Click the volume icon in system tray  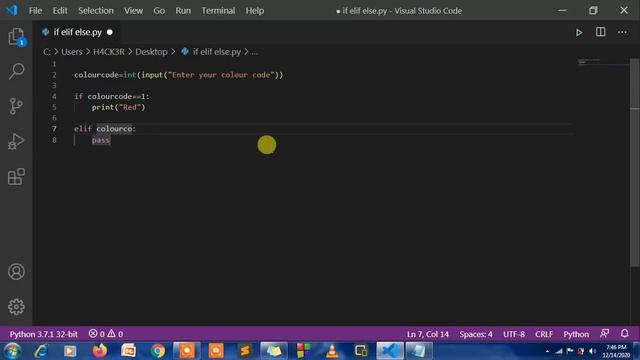click(x=592, y=351)
